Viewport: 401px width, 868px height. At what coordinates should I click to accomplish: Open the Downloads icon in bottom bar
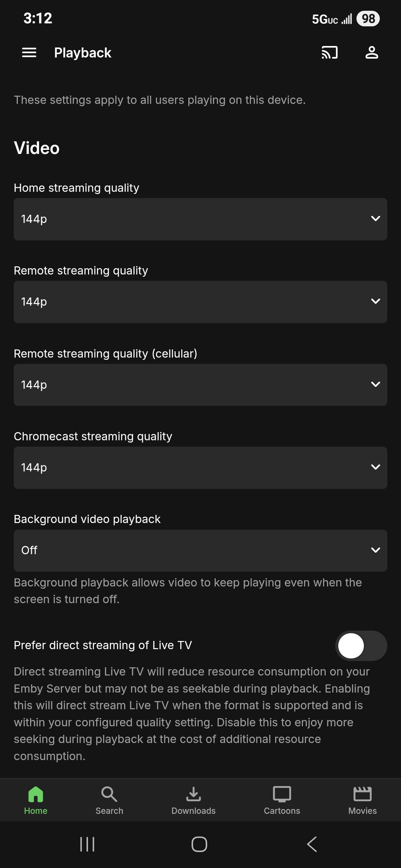(193, 795)
